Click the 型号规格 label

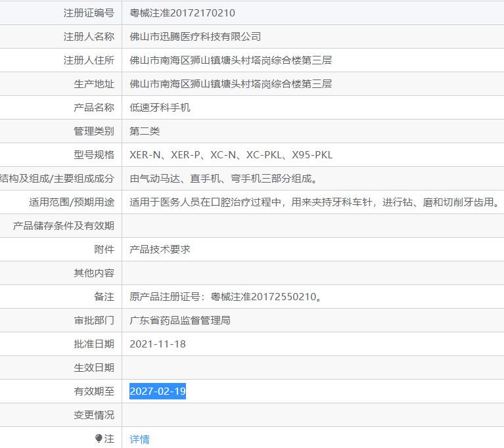click(x=94, y=155)
